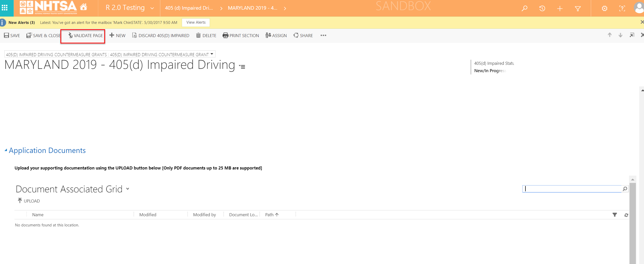Image resolution: width=644 pixels, height=264 pixels.
Task: Click the NHTSA home icon
Action: tap(84, 7)
